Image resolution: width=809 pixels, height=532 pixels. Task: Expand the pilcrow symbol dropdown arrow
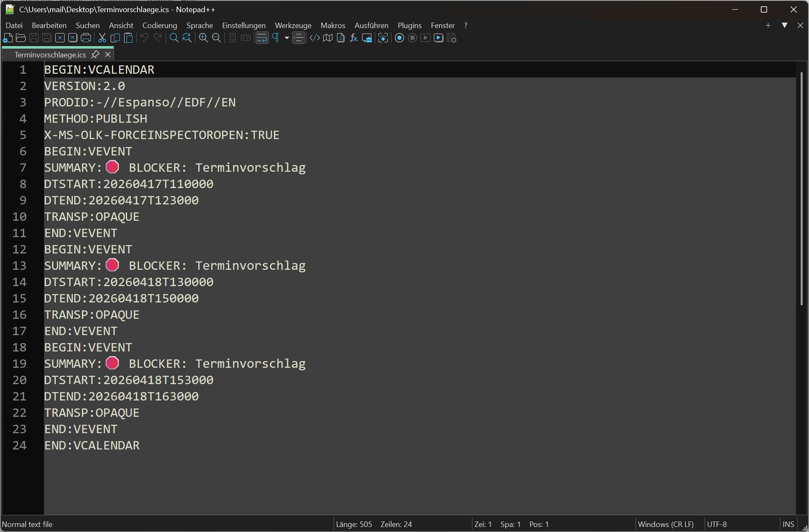coord(287,38)
